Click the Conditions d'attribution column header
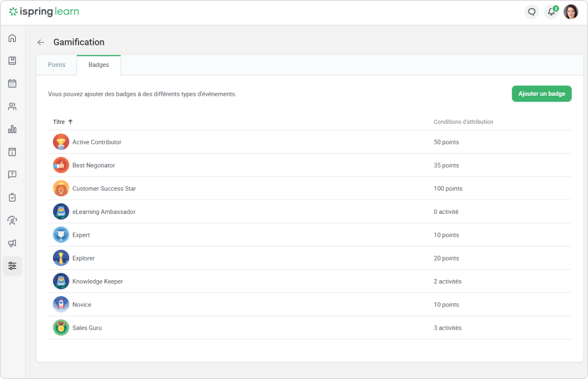Screen dimensions: 588x379 pyautogui.click(x=463, y=122)
